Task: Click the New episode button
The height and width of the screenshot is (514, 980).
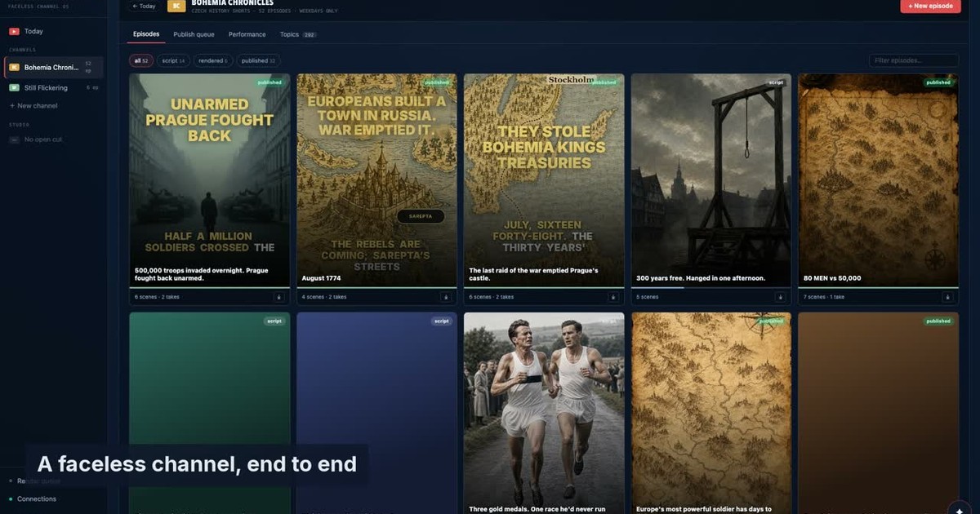Action: tap(930, 6)
